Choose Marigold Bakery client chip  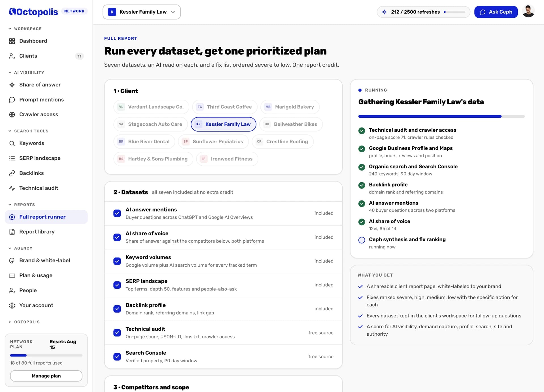pos(290,107)
